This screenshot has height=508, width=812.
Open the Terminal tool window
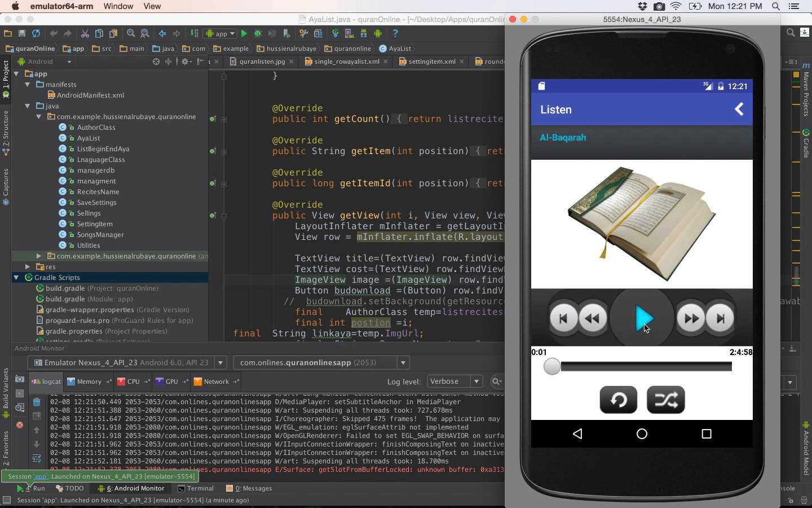pos(196,488)
